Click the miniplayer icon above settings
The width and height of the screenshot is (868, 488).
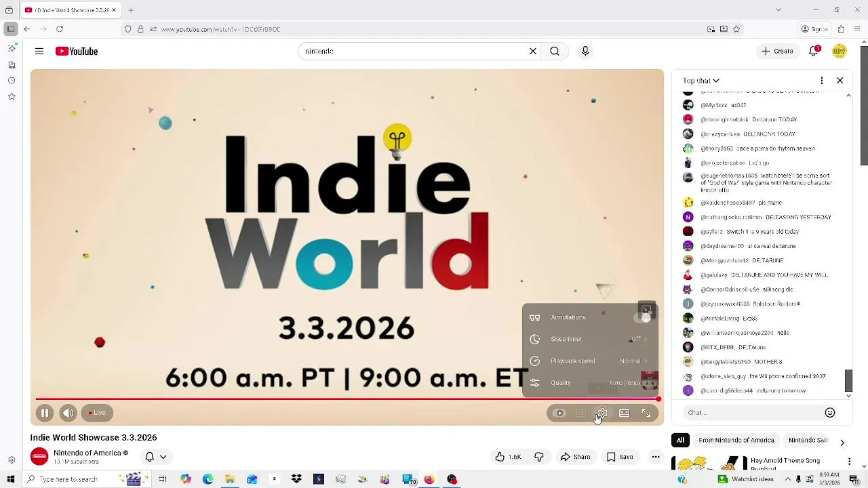(646, 310)
